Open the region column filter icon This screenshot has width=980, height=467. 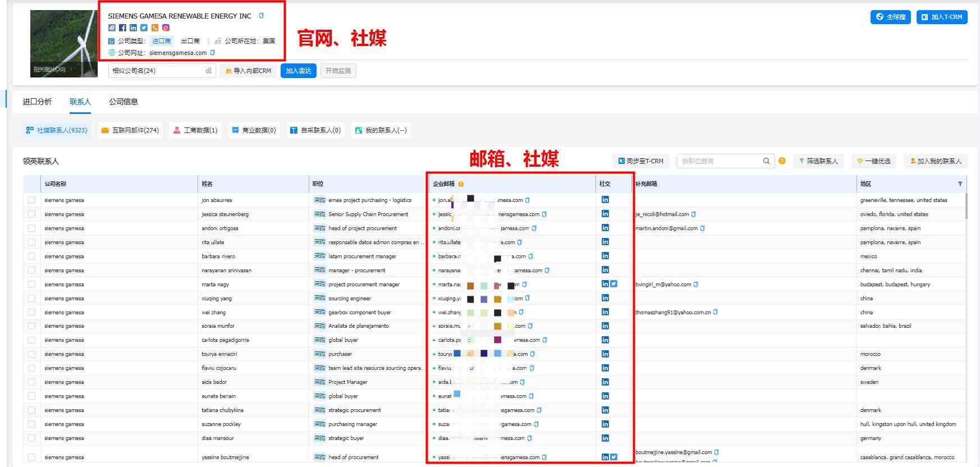[x=960, y=184]
